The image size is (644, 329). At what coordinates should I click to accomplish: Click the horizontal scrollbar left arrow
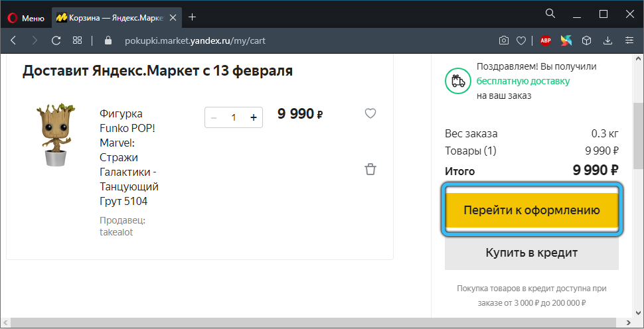coord(5,322)
